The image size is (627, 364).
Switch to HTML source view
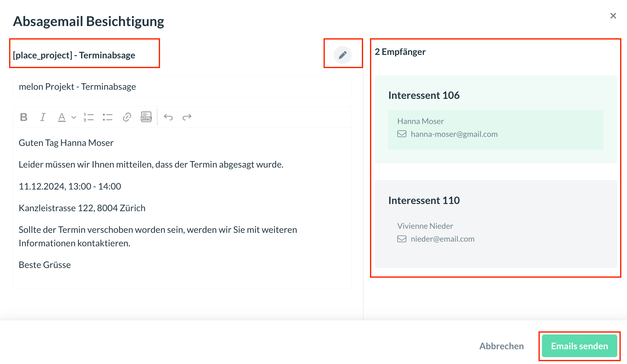click(146, 117)
